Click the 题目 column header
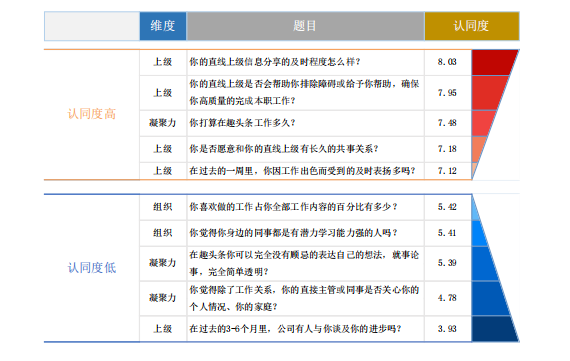Screen dimensions: 570x361 (x=305, y=26)
